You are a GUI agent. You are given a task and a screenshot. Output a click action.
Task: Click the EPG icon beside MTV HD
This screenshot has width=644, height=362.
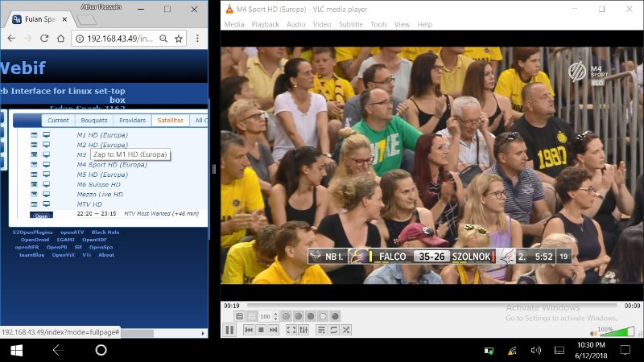click(35, 204)
